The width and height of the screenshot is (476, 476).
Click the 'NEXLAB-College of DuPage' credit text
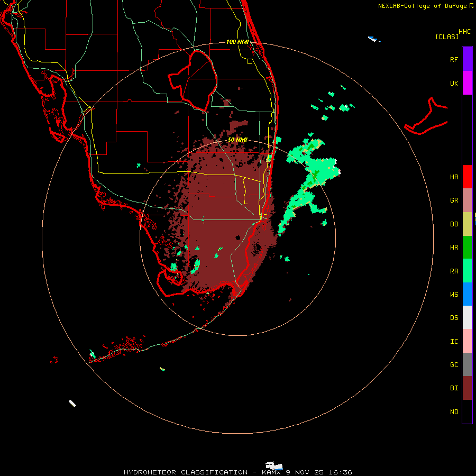point(422,6)
